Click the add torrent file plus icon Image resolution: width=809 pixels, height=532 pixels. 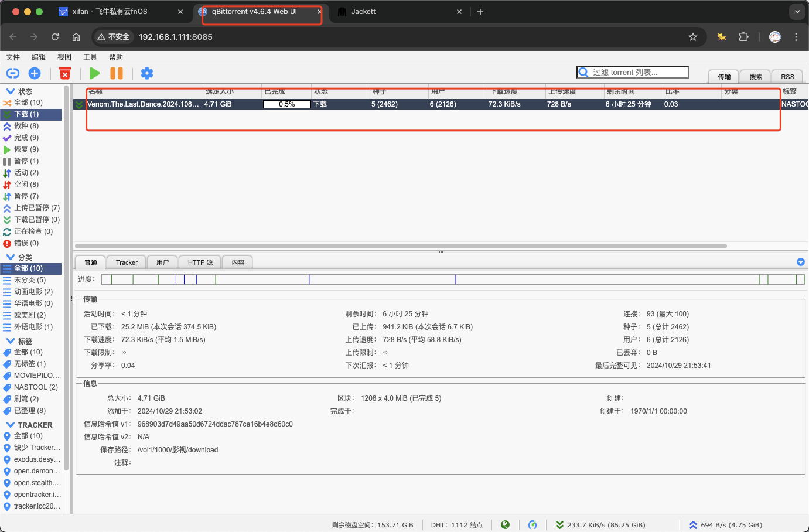35,73
